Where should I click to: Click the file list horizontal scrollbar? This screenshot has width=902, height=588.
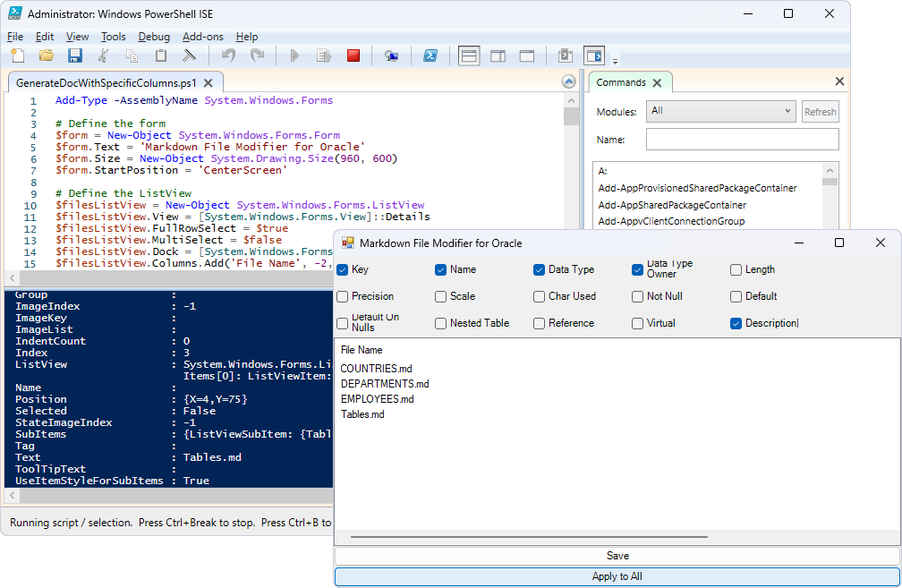tap(529, 537)
